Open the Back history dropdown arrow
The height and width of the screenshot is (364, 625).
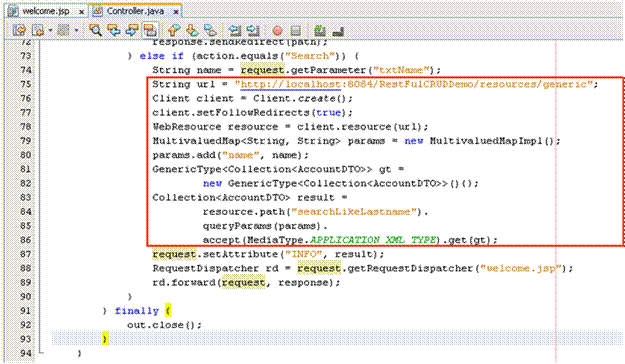(x=50, y=30)
